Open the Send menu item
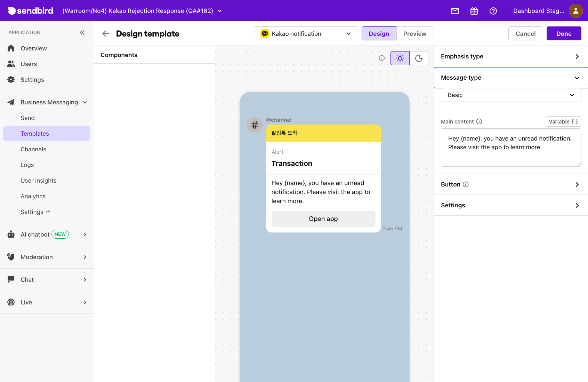Screen dimensions: 588x382 pyautogui.click(x=47, y=118)
